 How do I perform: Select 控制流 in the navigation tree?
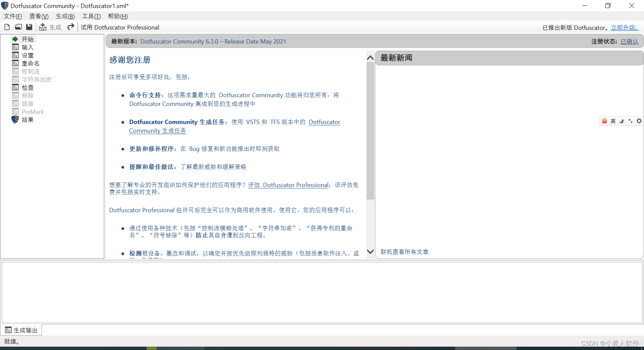(31, 71)
